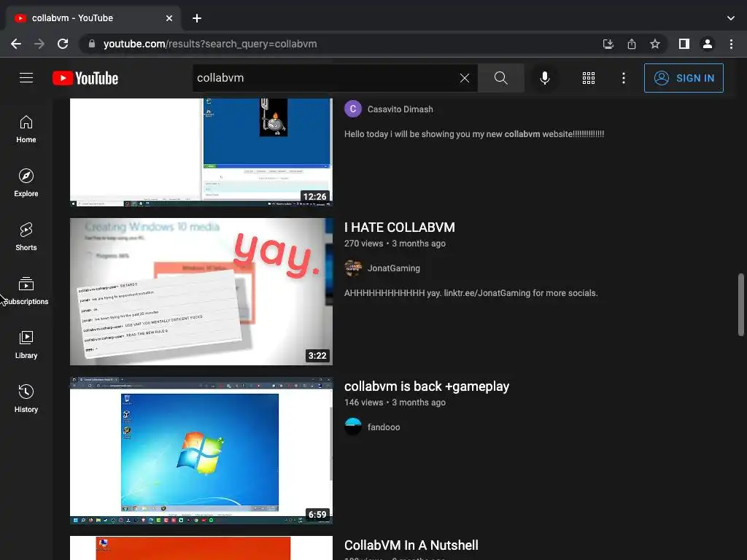Open CollabVM In A Nutshell title
The image size is (747, 560).
(x=411, y=545)
